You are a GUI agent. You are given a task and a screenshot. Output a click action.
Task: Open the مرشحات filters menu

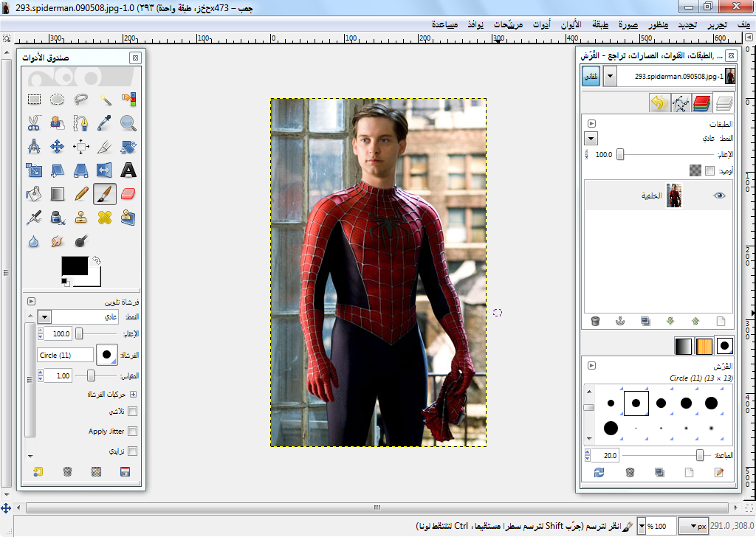pyautogui.click(x=508, y=24)
